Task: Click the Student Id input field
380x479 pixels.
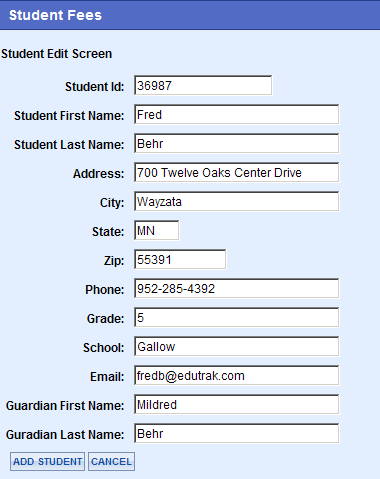Action: click(x=203, y=85)
